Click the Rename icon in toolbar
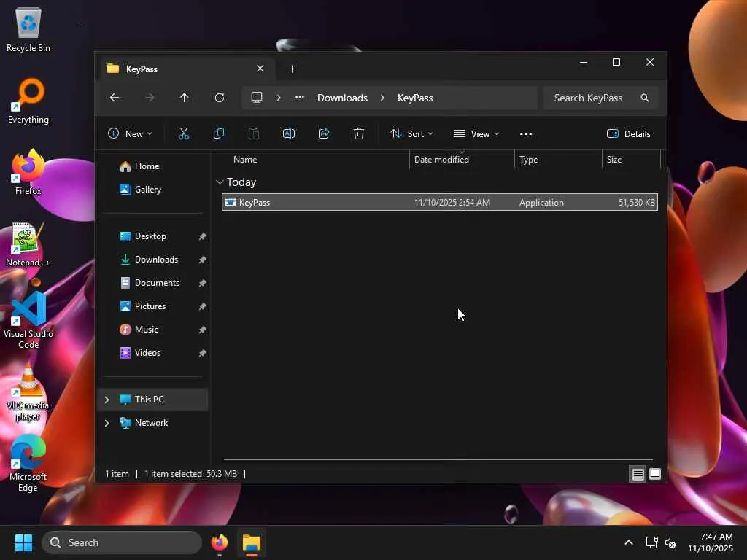Image resolution: width=747 pixels, height=560 pixels. pos(289,134)
